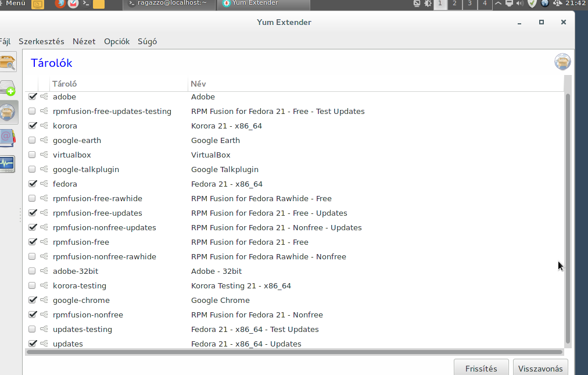Image resolution: width=588 pixels, height=375 pixels.
Task: Expand hidden tray icons arrow
Action: (x=498, y=3)
